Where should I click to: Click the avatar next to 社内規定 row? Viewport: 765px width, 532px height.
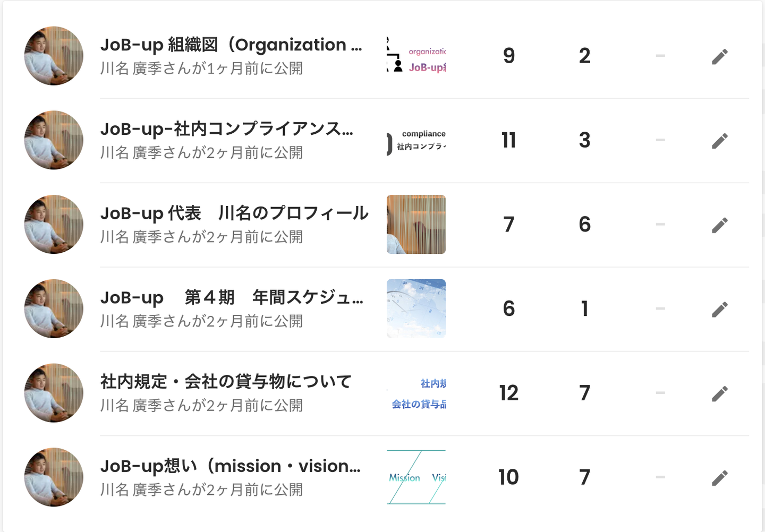pos(54,393)
